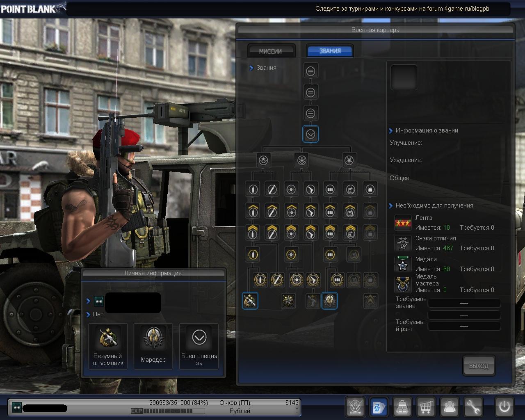
Task: Open the clan emblem with crossed rifles
Action: (355, 406)
